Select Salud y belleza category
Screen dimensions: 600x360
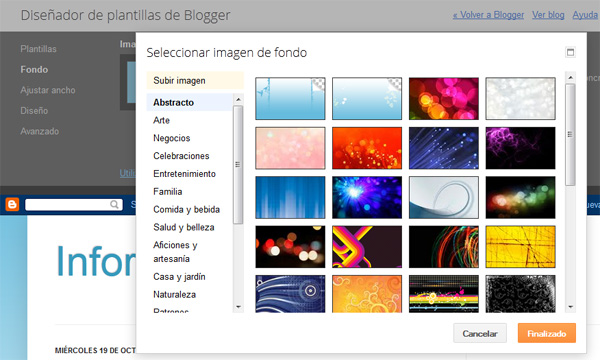click(x=184, y=227)
